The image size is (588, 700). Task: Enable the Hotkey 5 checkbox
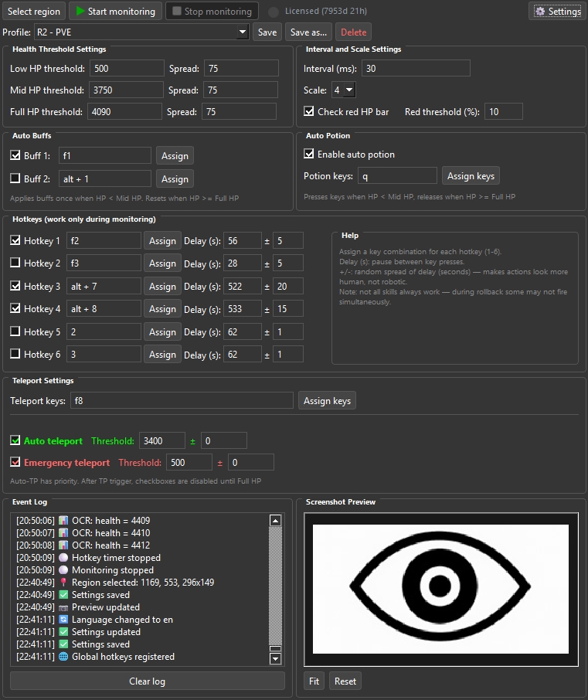click(x=15, y=331)
